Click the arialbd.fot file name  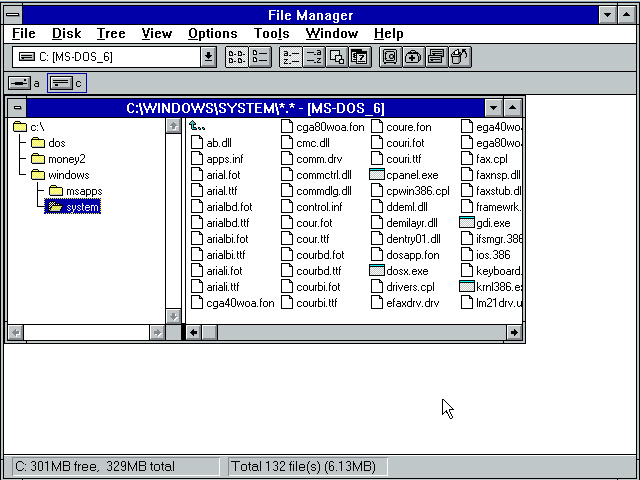tap(229, 207)
